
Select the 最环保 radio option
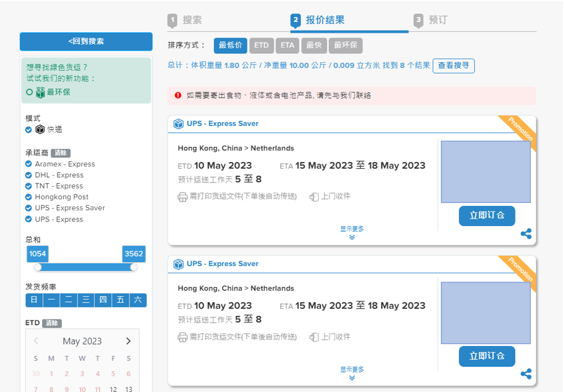29,92
